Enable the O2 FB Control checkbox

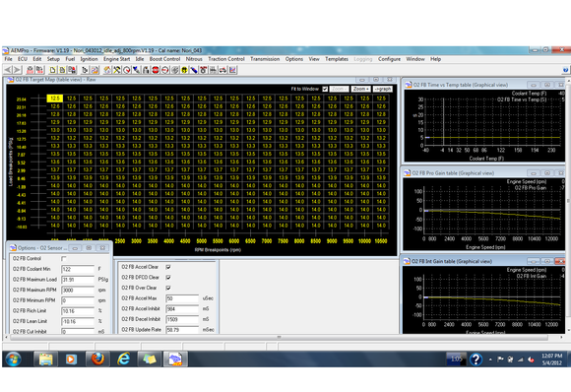click(x=64, y=259)
